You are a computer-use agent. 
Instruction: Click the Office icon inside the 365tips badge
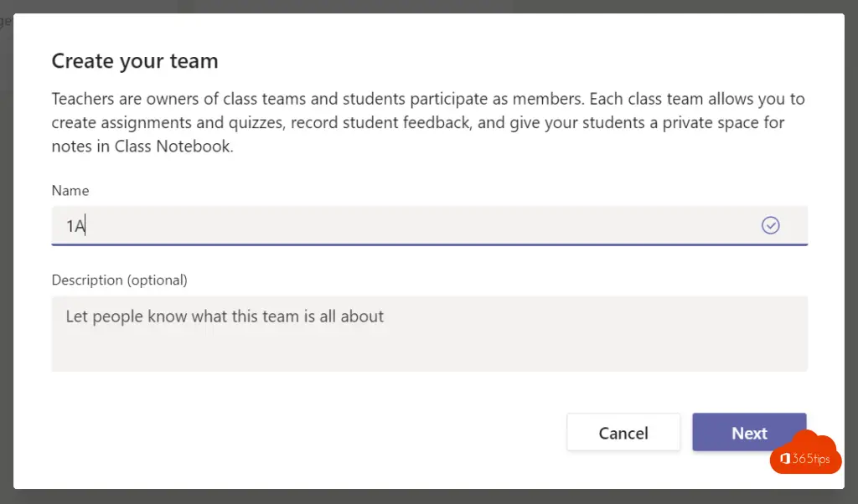[784, 459]
